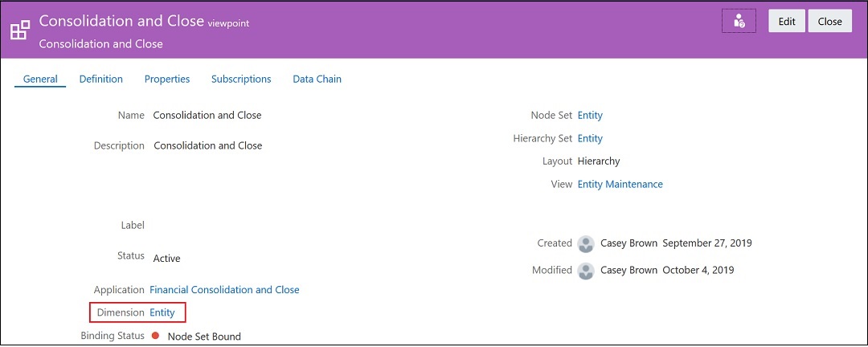Click the viewpoint icon in the header
Screen dimensions: 868x347
[20, 30]
